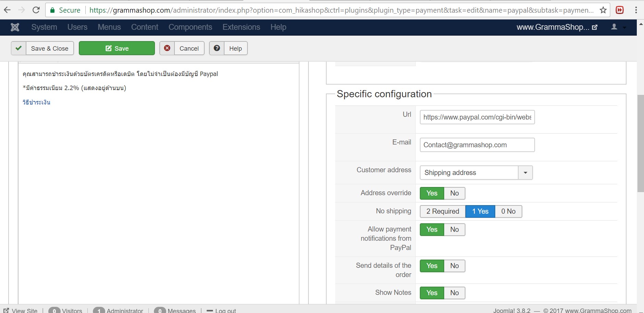Open the Extensions menu

point(241,27)
